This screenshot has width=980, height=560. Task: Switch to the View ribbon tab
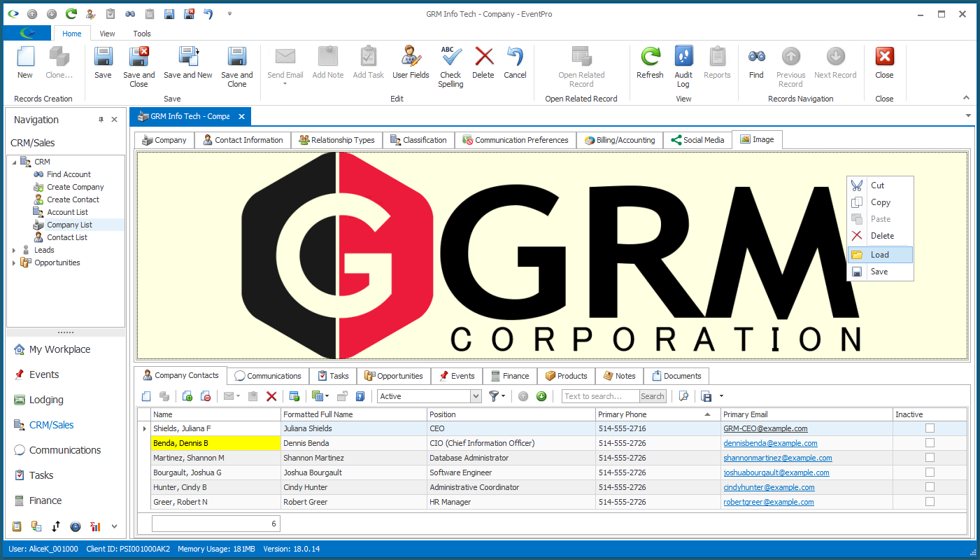[x=107, y=34]
